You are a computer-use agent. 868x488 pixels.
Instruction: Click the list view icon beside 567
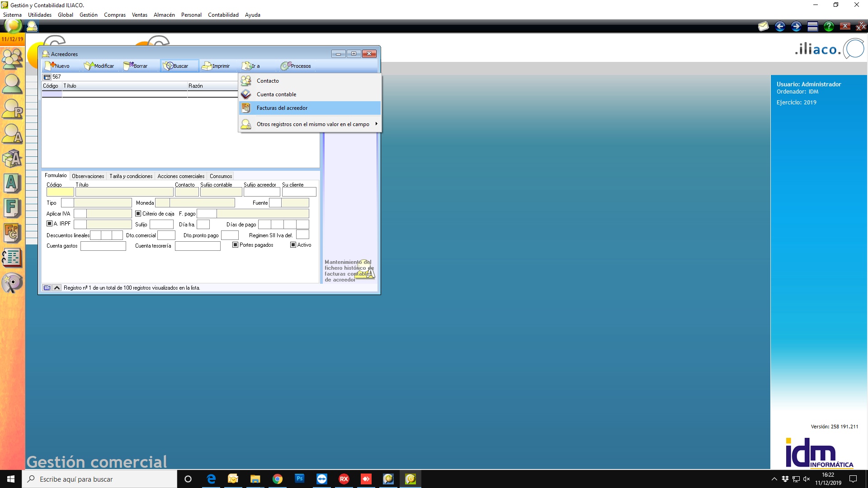pyautogui.click(x=47, y=77)
